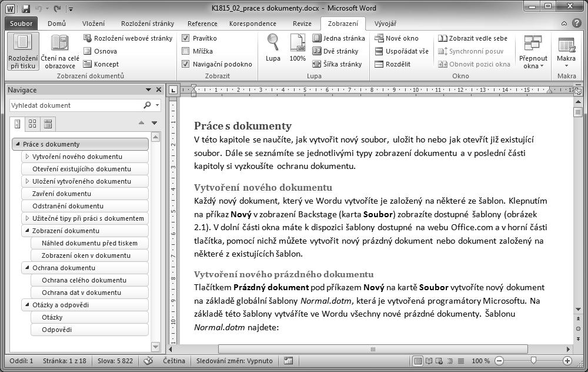The image size is (588, 372).
Task: Click macro recording status bar icon
Action: click(x=288, y=361)
